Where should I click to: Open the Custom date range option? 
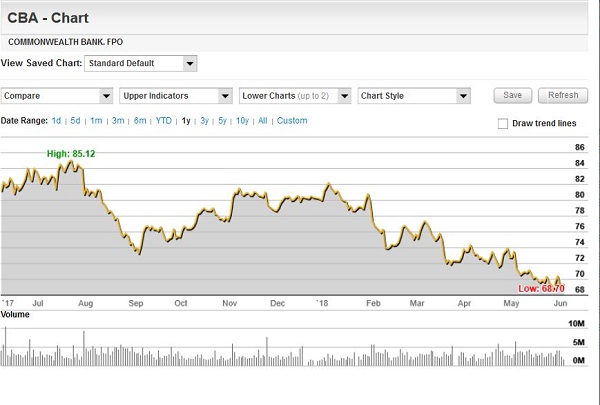click(x=292, y=121)
